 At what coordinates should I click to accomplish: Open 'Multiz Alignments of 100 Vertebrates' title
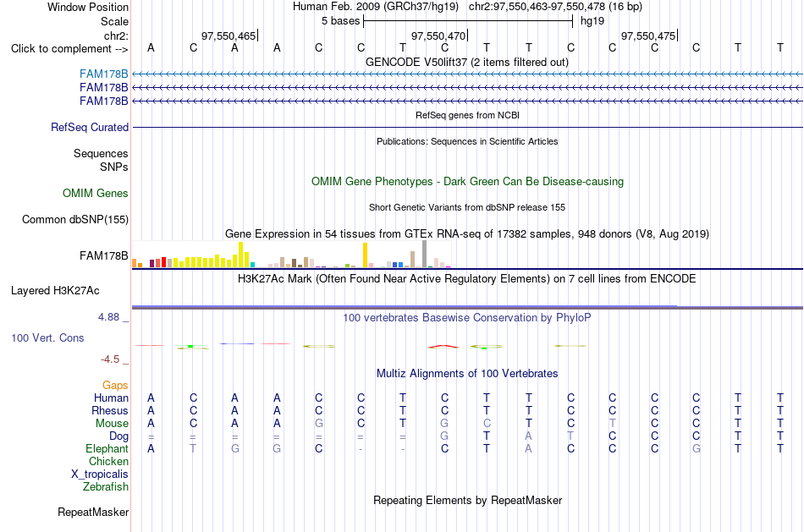[467, 374]
